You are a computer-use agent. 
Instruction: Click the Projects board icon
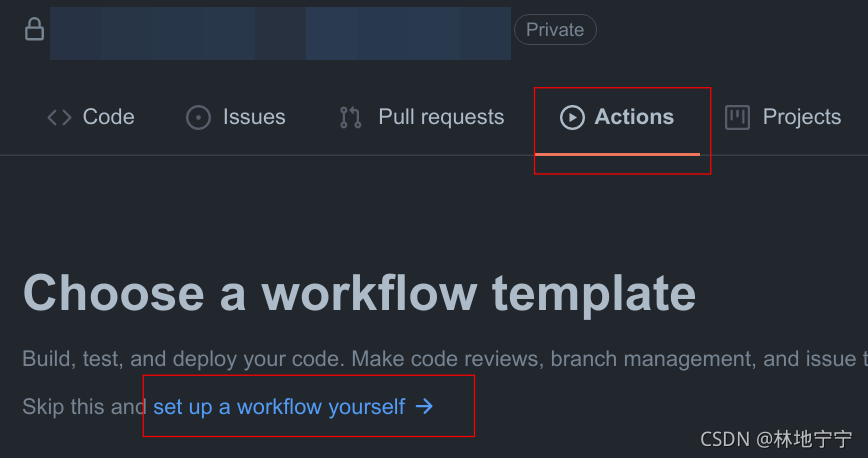[737, 117]
